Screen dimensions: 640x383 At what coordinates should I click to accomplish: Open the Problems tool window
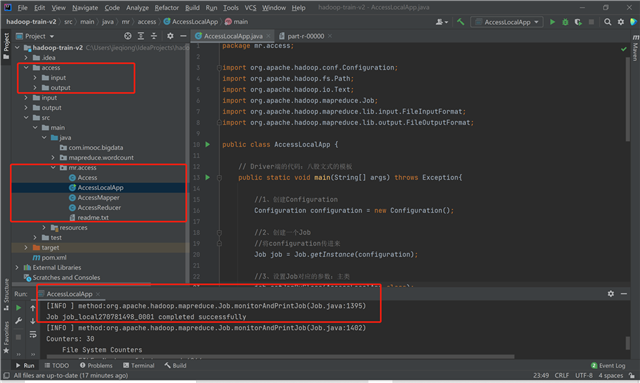[96, 365]
